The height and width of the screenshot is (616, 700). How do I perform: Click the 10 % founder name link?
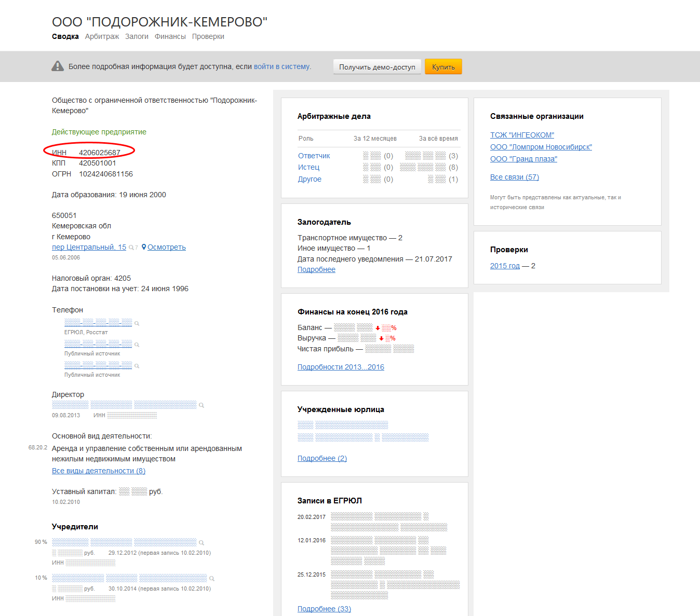pos(129,578)
